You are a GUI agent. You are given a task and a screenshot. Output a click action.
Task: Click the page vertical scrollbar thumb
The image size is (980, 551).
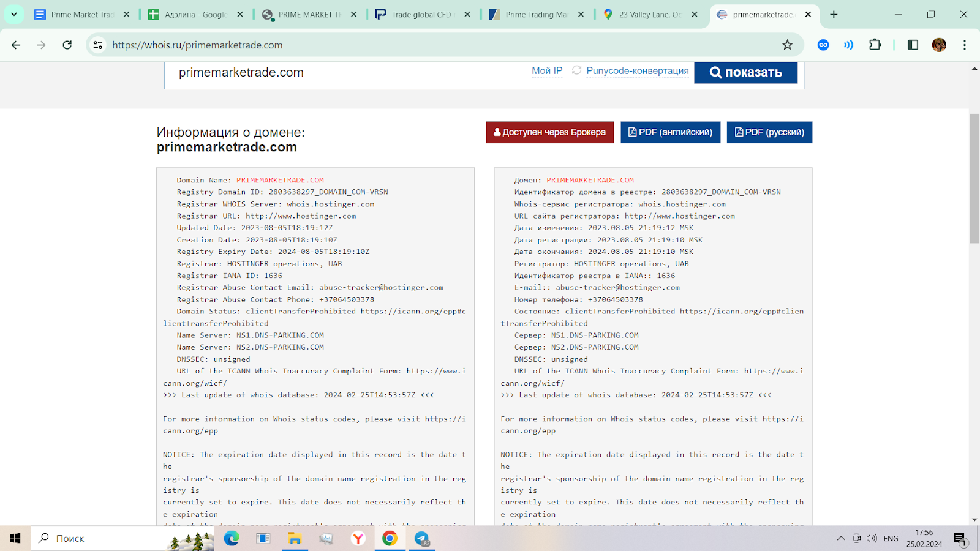[974, 178]
